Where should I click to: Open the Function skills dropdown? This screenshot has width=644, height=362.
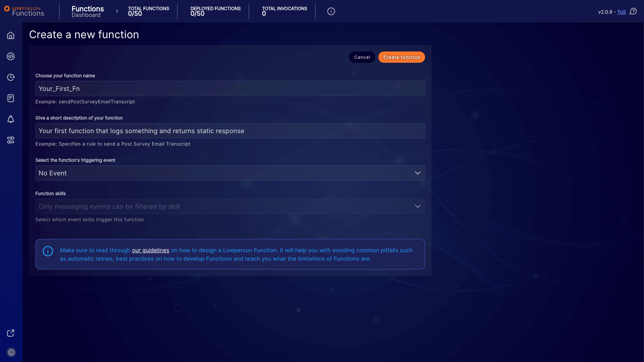click(x=417, y=206)
